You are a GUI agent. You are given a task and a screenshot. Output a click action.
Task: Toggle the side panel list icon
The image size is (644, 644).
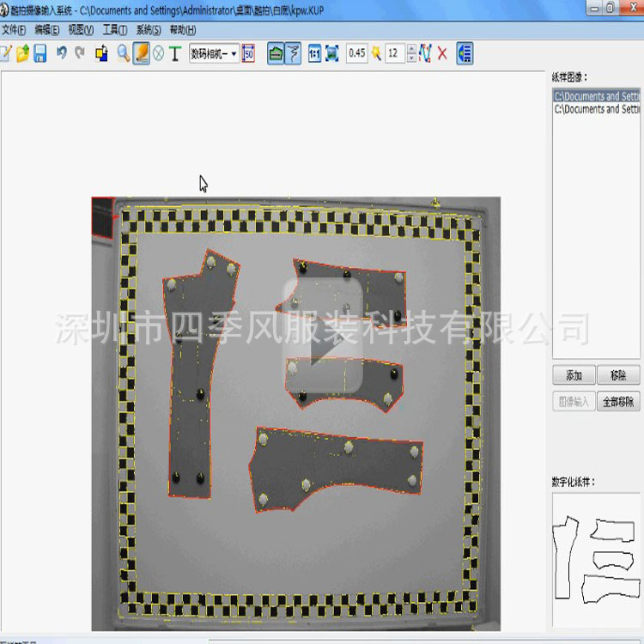(465, 54)
